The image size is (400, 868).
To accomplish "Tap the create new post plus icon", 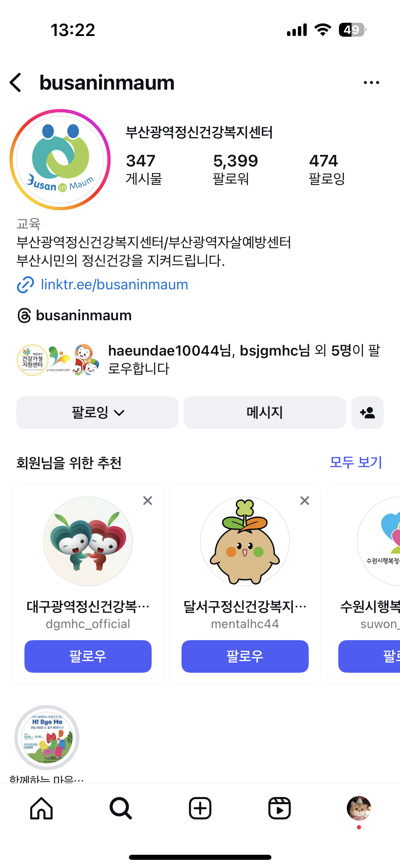I will tap(200, 808).
